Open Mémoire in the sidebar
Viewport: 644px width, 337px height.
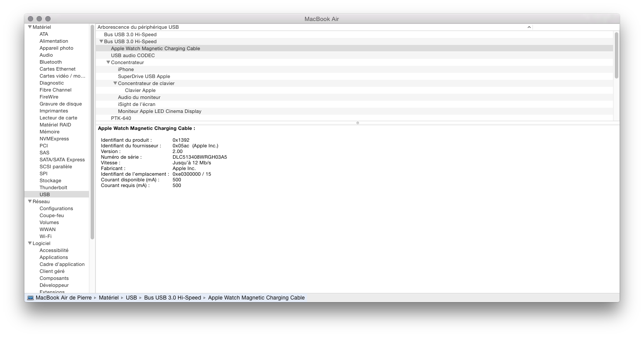[x=50, y=132]
